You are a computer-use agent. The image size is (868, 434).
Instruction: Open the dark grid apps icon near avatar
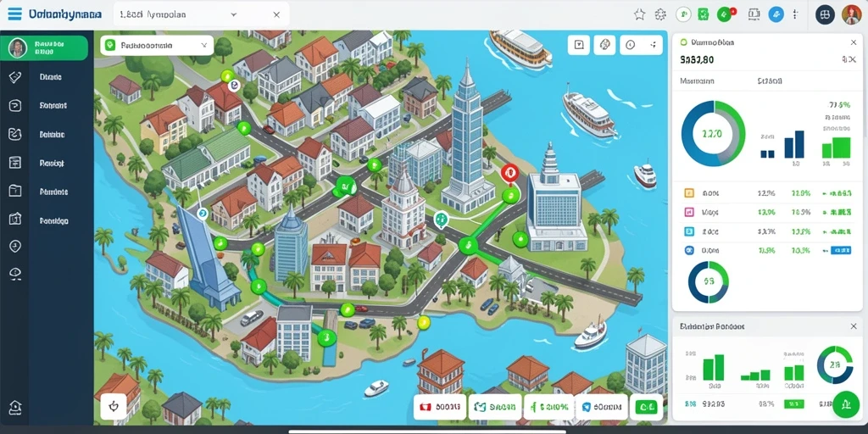pyautogui.click(x=825, y=14)
